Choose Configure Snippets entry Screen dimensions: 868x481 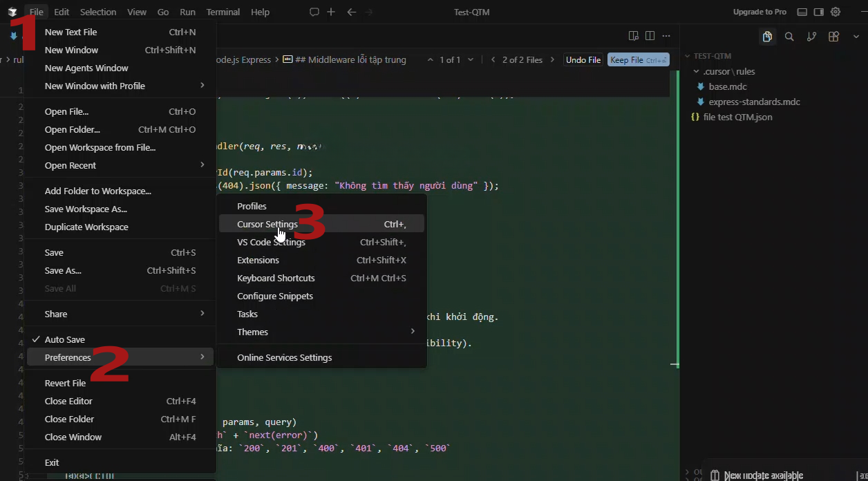(321, 296)
